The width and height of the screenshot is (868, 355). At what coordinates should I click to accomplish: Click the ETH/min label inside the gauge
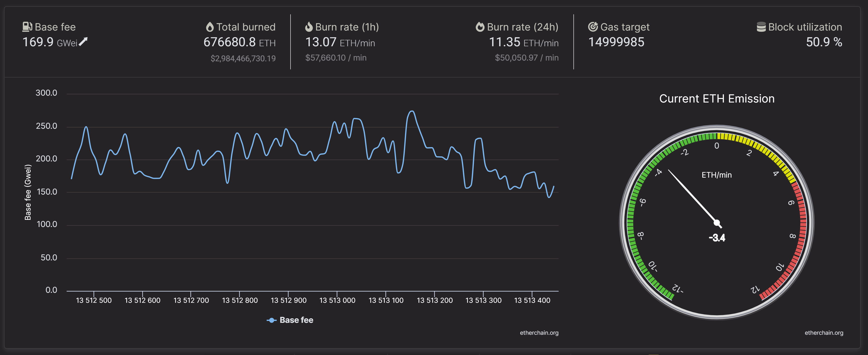coord(716,175)
